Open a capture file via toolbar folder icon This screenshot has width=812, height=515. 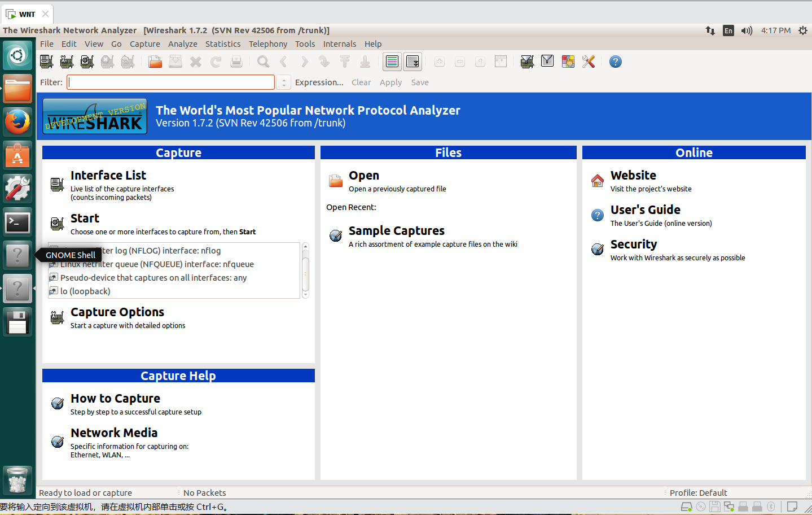point(155,62)
